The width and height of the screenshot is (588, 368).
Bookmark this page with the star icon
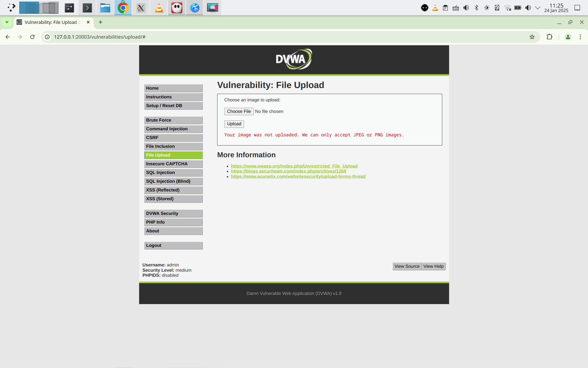(x=532, y=37)
